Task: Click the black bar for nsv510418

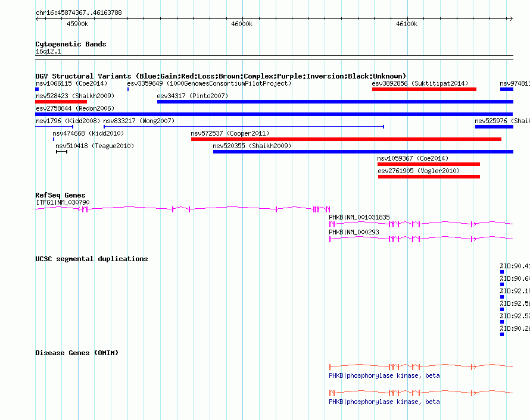Action: [x=61, y=152]
